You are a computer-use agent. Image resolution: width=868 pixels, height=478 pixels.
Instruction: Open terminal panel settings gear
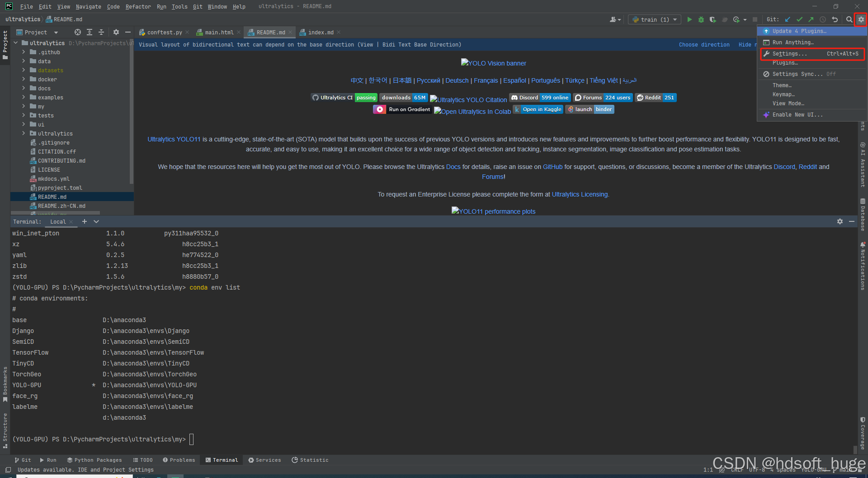(840, 221)
